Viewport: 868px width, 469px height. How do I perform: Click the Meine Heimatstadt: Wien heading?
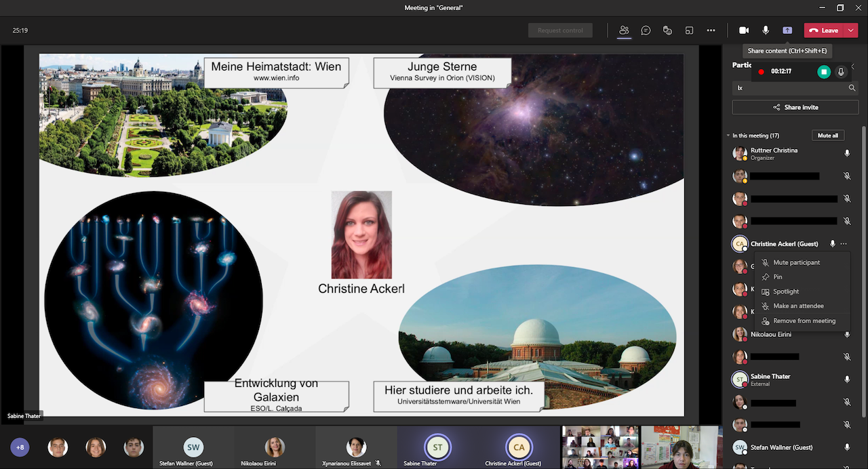coord(276,66)
